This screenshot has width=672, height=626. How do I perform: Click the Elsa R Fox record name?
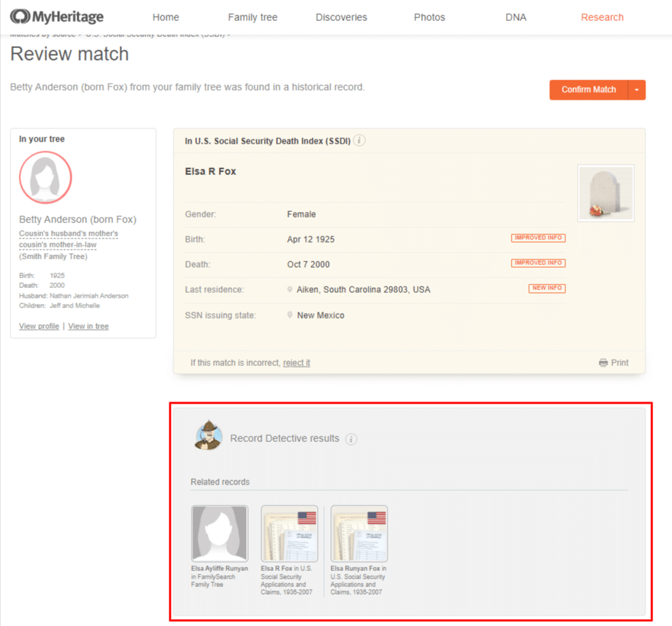pyautogui.click(x=211, y=171)
